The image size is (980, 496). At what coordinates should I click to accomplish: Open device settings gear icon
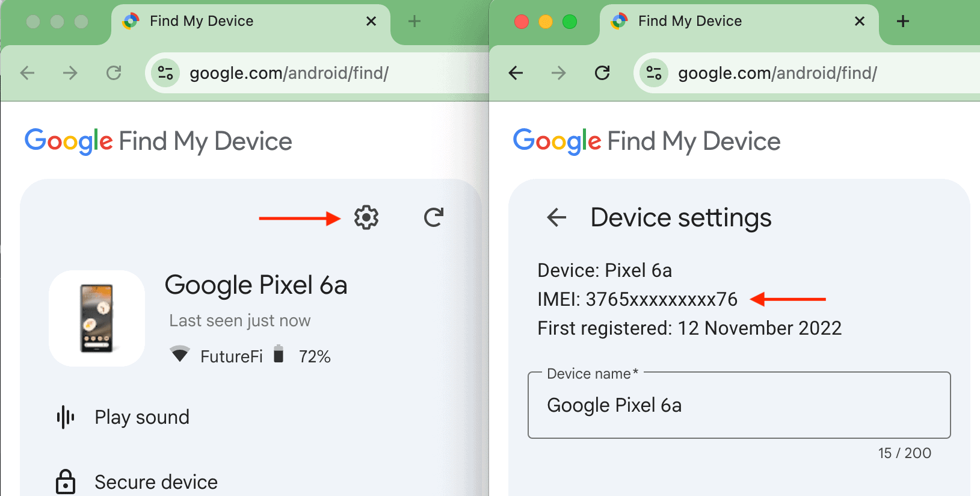click(366, 218)
